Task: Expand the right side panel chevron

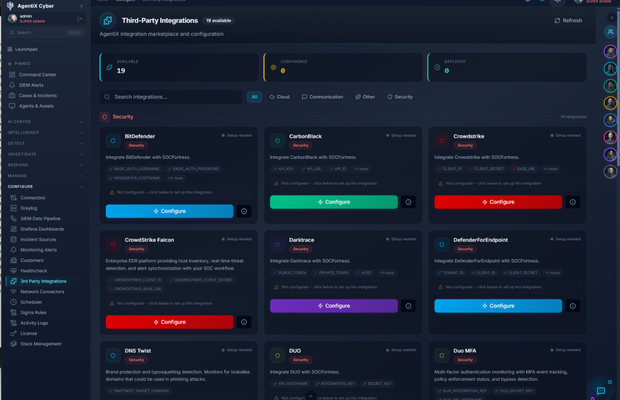Action: coord(612,18)
